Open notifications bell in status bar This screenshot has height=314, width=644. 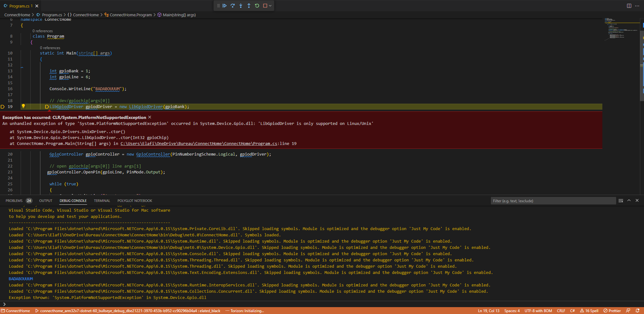point(638,311)
